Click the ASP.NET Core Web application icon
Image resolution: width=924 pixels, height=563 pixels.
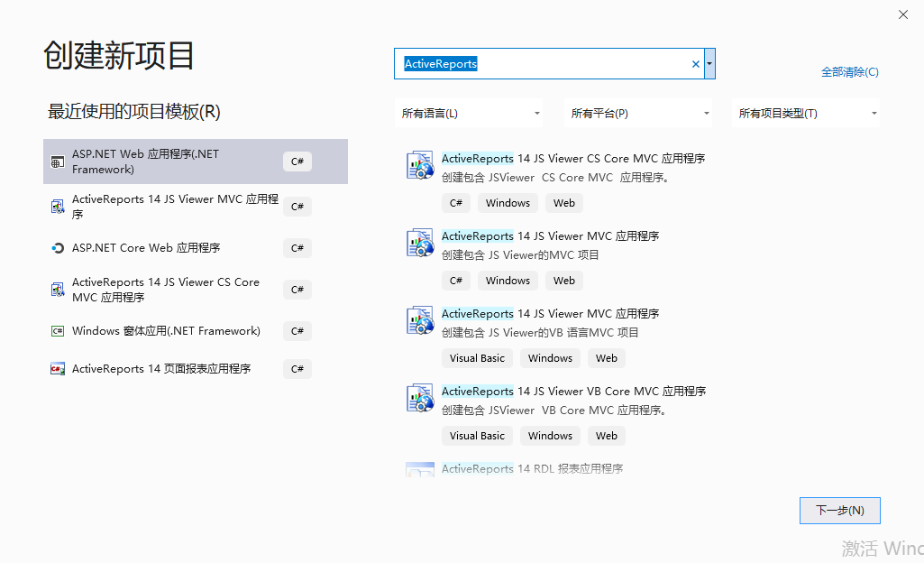[57, 248]
